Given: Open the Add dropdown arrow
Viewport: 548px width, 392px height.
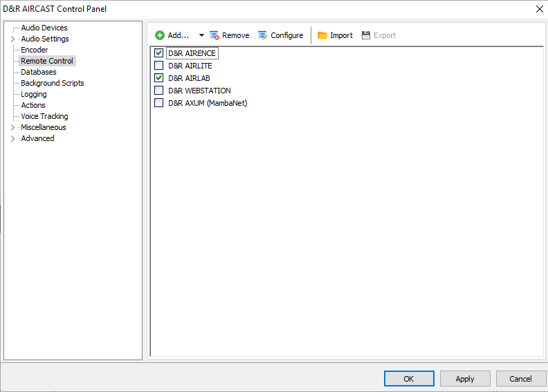Looking at the screenshot, I should (x=201, y=35).
